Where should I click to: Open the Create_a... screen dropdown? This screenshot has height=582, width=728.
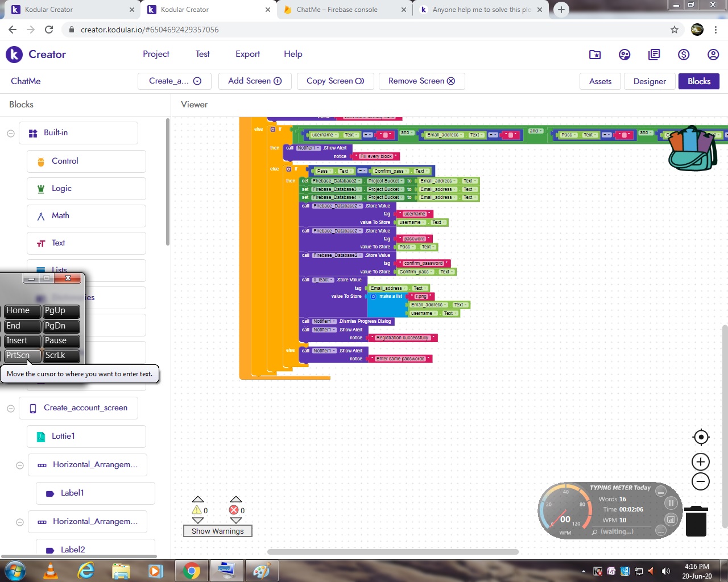[175, 81]
